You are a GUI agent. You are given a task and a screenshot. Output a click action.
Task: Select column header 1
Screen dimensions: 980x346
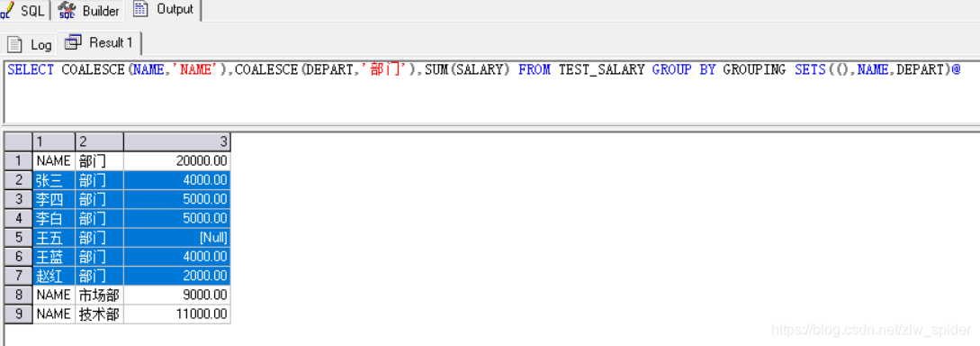pos(54,141)
